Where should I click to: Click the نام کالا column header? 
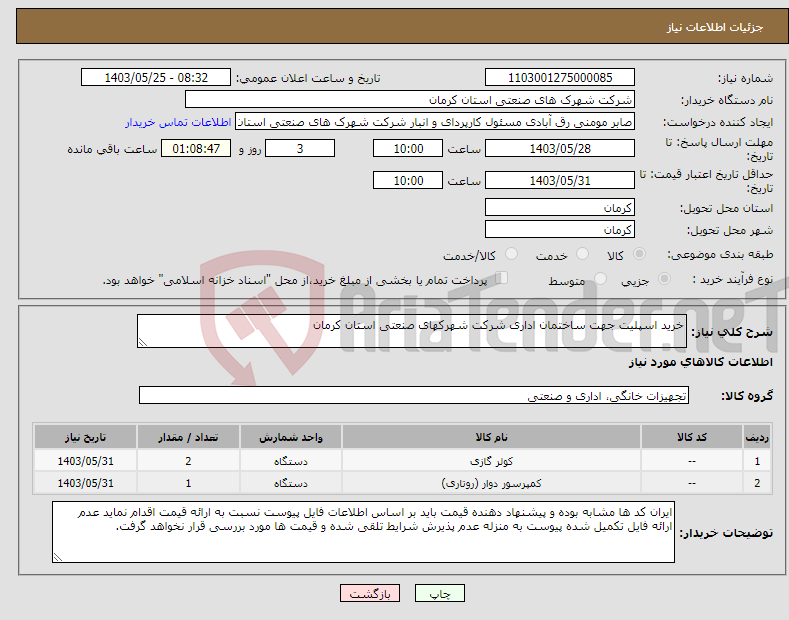point(491,437)
